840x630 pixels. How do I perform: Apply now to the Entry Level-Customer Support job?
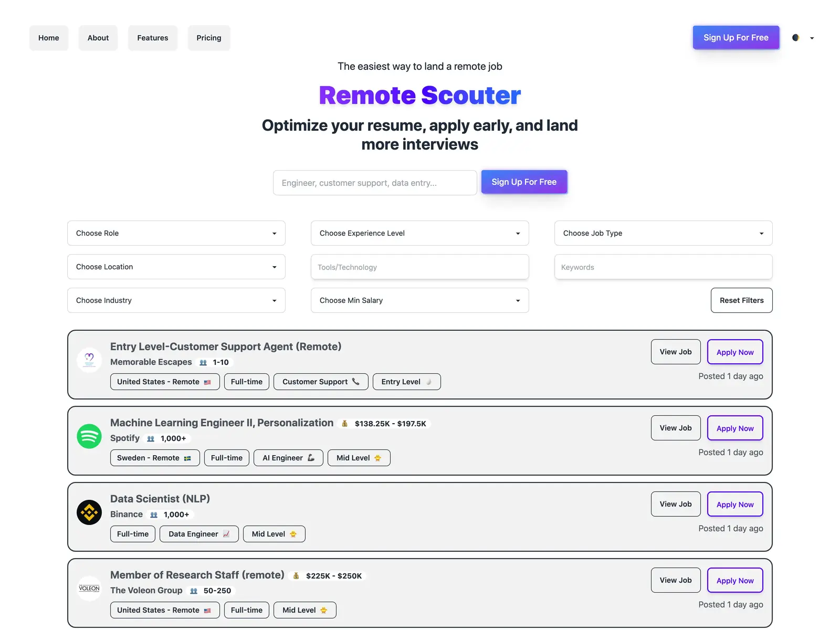point(735,352)
